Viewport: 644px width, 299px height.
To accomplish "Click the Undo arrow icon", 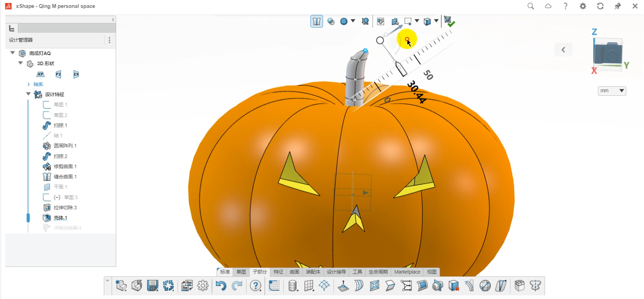I will [x=221, y=286].
